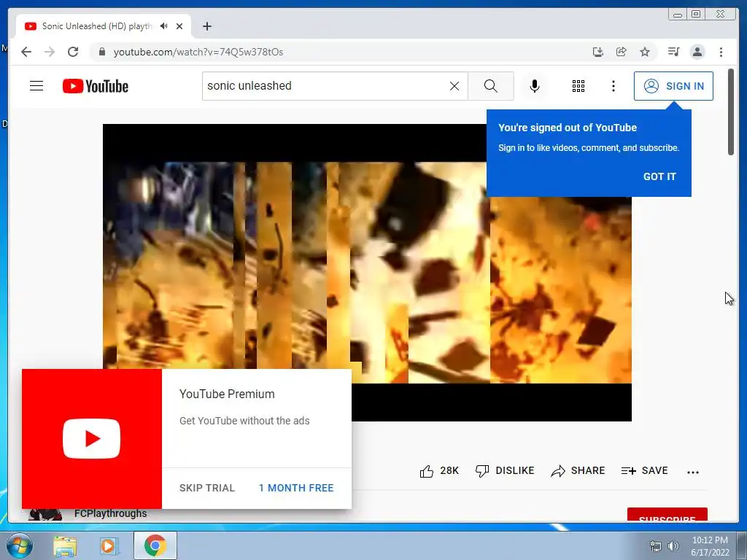Open the YouTube hamburger guide menu
The image size is (747, 560).
36,86
